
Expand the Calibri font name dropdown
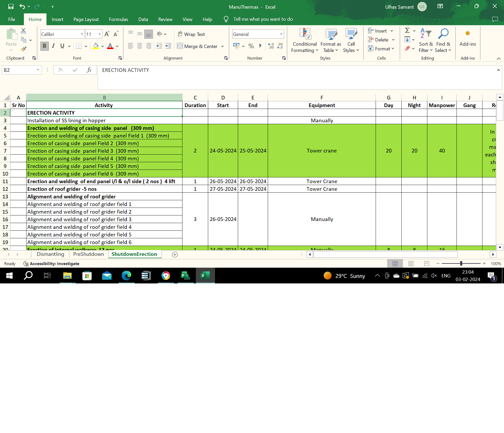(82, 34)
